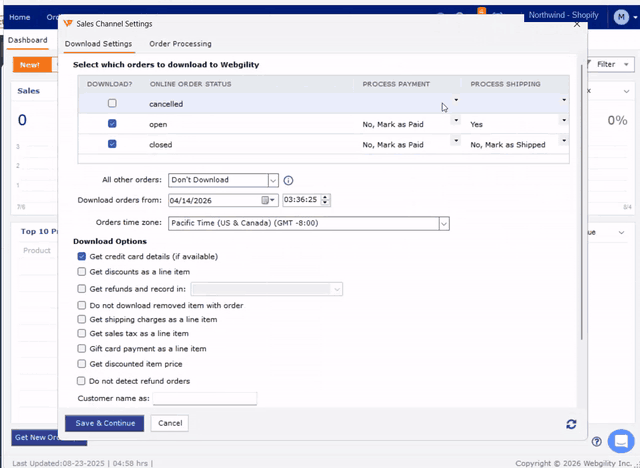
Task: Select the 'cancelled' status row text
Action: click(166, 104)
